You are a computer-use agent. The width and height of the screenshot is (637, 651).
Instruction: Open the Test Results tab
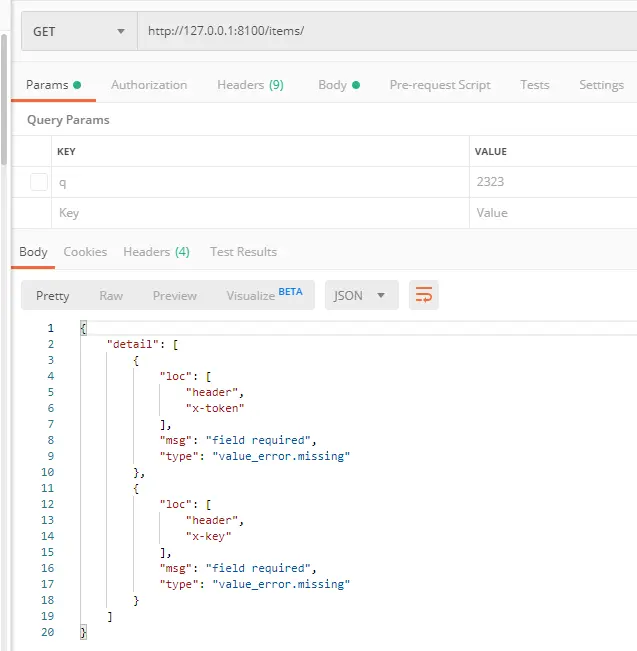[x=243, y=252]
